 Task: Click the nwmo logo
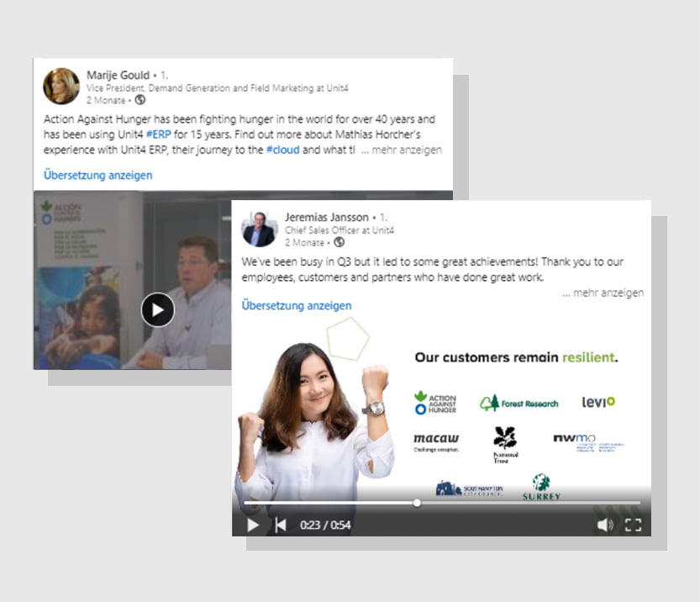coord(588,442)
